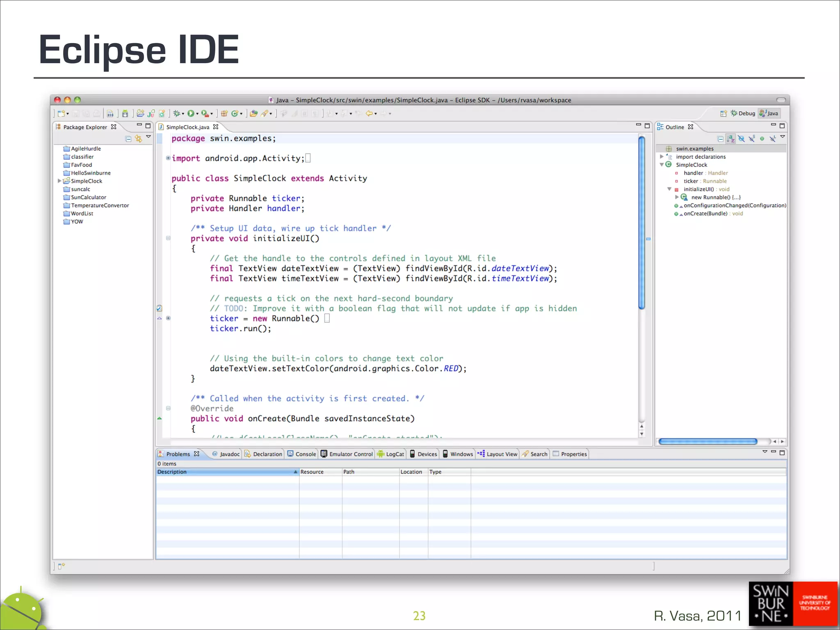
Task: Select the SimpleClock.java editor tab
Action: (x=188, y=127)
